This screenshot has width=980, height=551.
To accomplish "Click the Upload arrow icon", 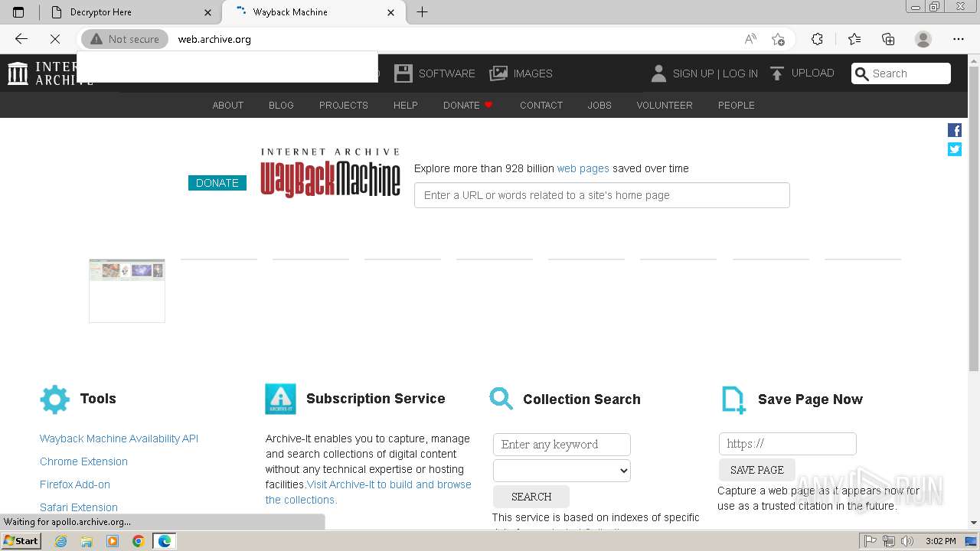I will 777,73.
